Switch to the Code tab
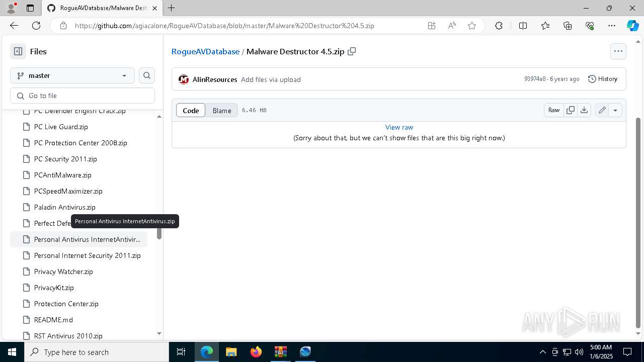The height and width of the screenshot is (362, 644). point(191,111)
